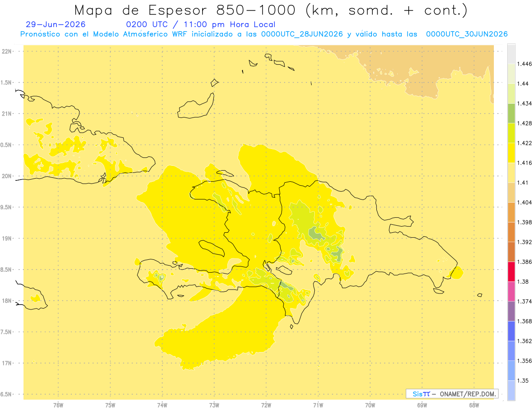Select legend value "1.374"
Screen dimensions: 532x411
pyautogui.click(x=524, y=301)
